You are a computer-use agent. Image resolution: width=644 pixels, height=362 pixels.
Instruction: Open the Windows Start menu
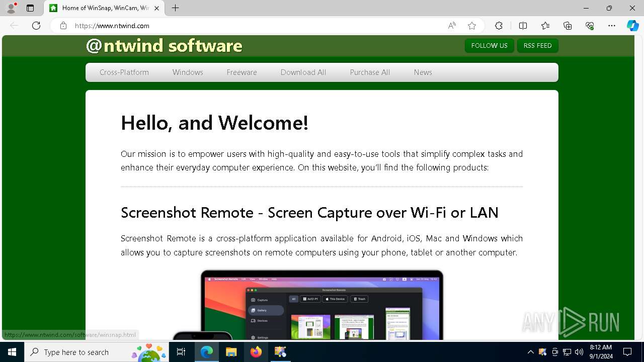tap(12, 352)
